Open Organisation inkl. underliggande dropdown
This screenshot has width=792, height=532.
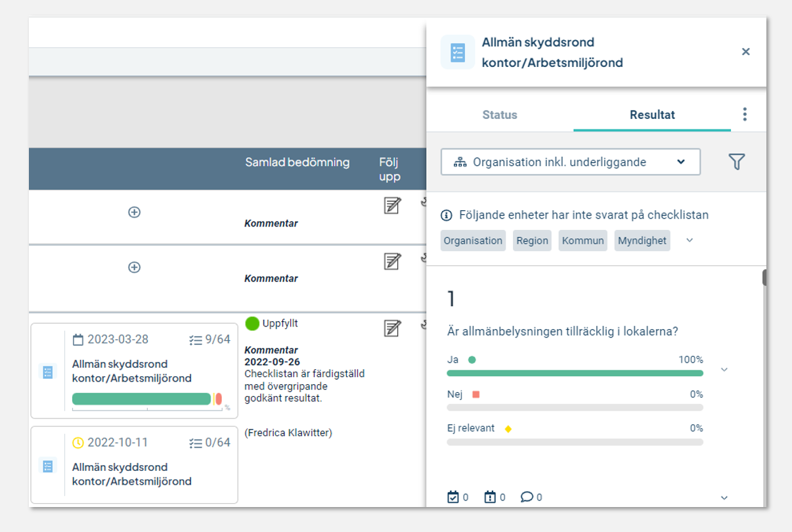point(571,162)
